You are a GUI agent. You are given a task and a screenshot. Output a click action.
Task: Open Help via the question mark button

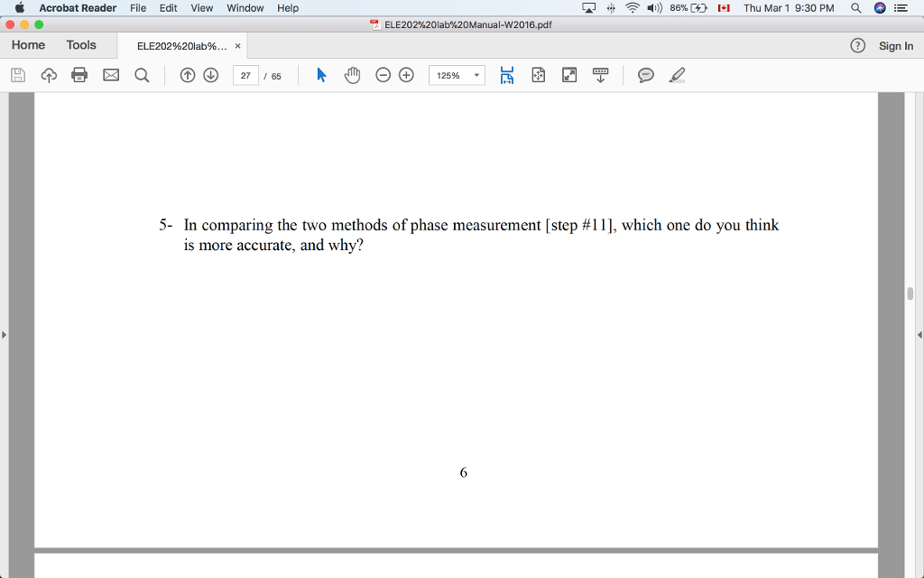coord(856,45)
